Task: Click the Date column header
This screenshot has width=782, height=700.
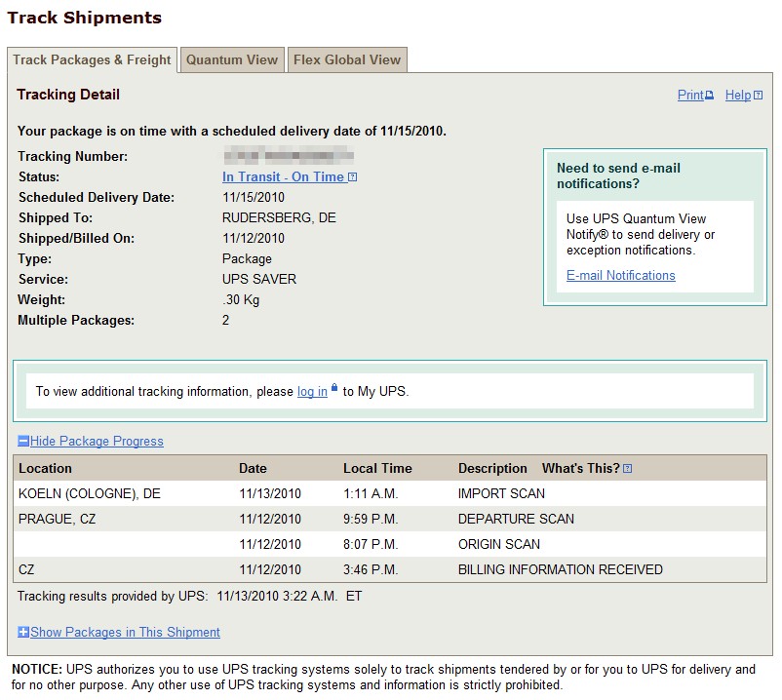Action: click(x=253, y=468)
